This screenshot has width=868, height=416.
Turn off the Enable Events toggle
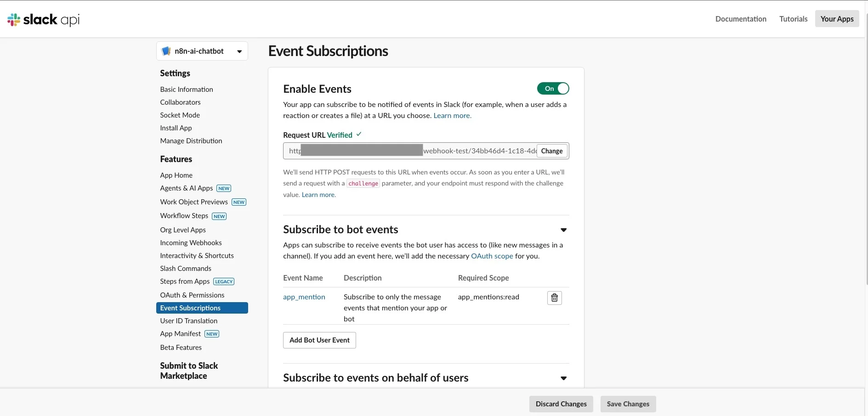[553, 89]
